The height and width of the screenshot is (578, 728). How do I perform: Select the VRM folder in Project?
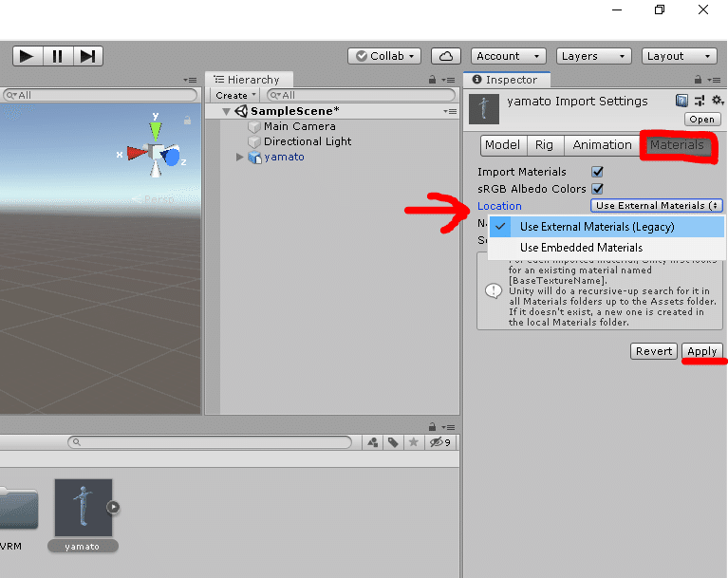pyautogui.click(x=19, y=509)
